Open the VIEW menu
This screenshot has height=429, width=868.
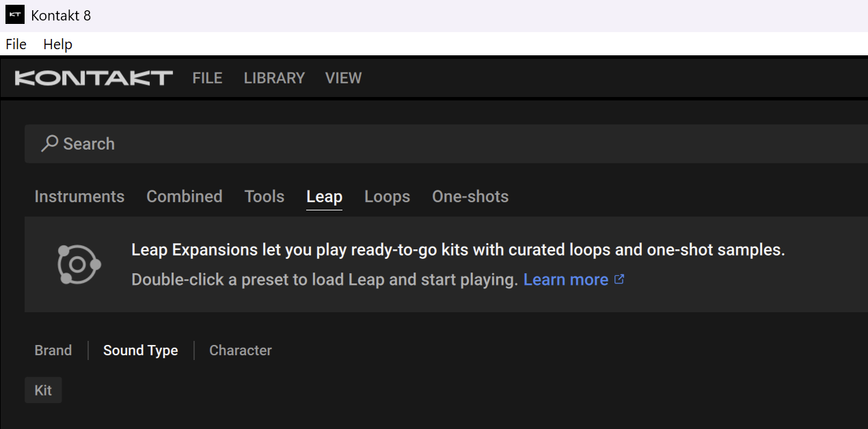[x=343, y=78]
